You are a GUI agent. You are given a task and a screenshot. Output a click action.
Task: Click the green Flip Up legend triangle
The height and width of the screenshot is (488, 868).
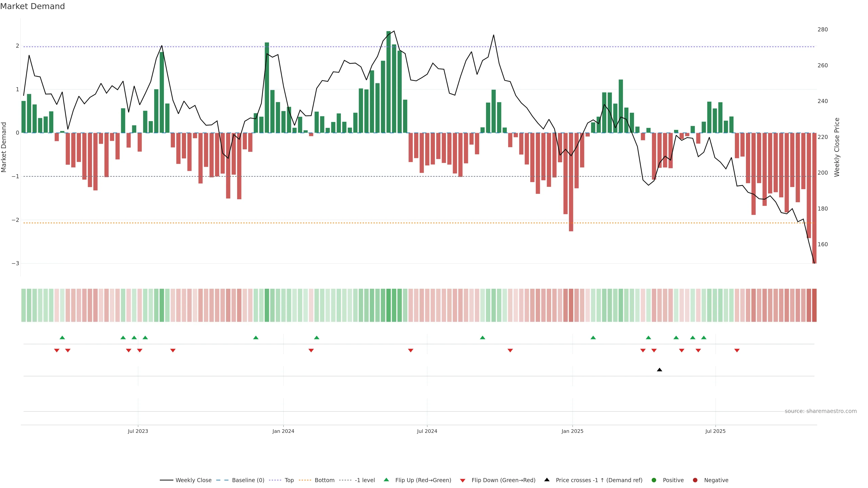(386, 480)
